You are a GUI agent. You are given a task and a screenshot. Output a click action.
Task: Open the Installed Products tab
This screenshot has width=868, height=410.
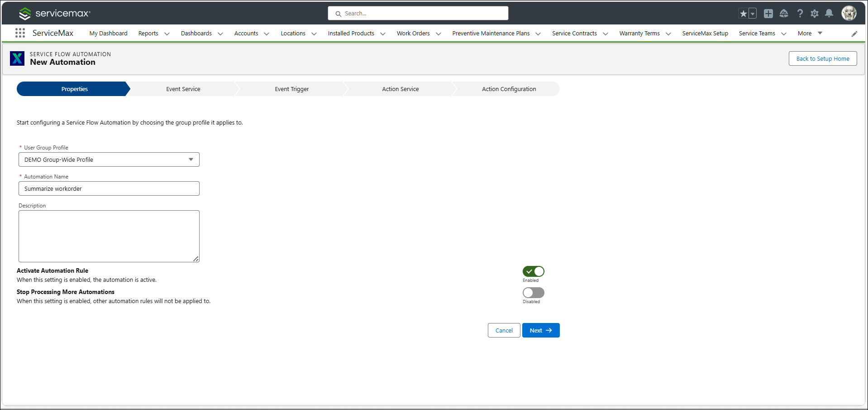tap(351, 33)
